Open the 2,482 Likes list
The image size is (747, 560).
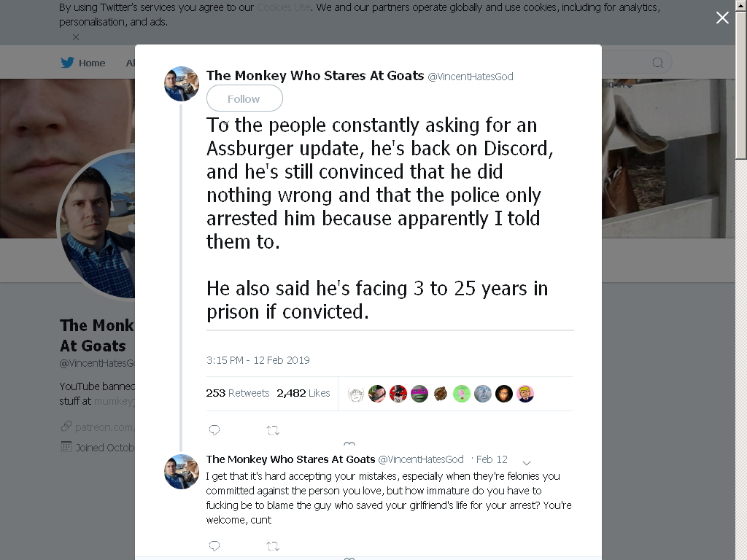point(303,393)
